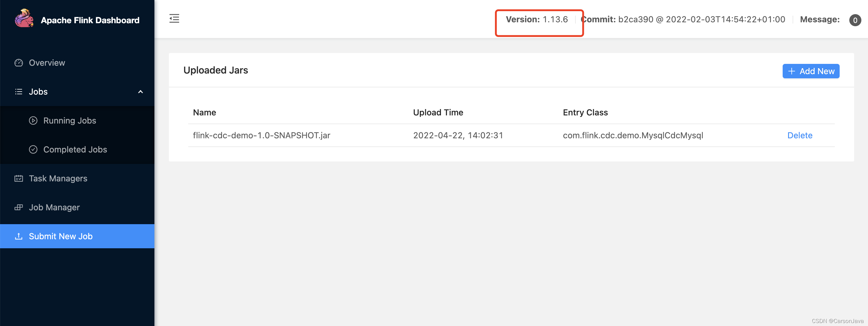This screenshot has height=326, width=868.
Task: Expand flink-cdc-demo-1.0-SNAPSHOT.jar row
Action: click(261, 135)
